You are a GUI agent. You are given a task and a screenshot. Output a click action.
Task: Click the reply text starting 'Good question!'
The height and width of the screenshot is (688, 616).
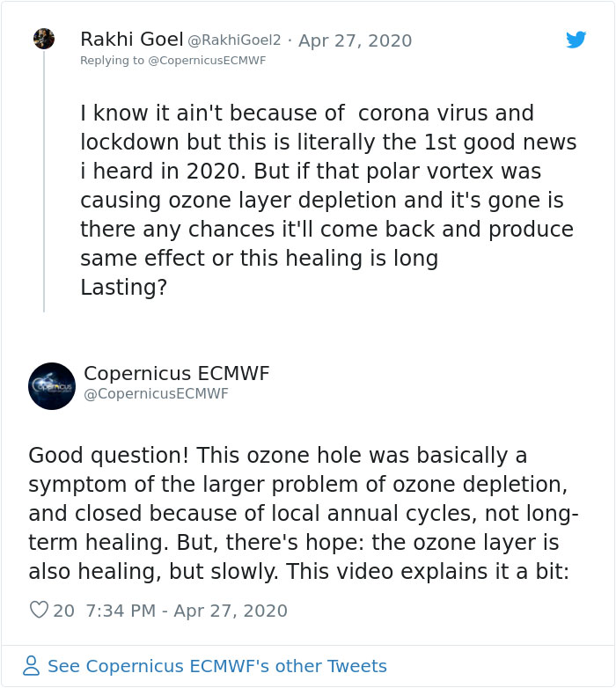304,514
